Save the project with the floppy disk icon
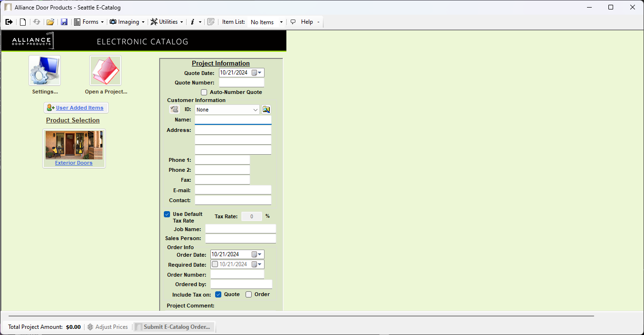 click(64, 22)
